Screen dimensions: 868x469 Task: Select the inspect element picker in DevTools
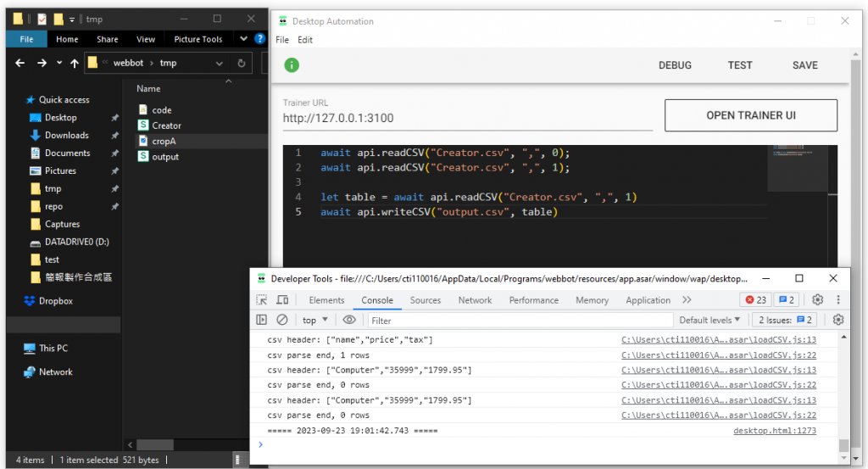click(x=262, y=300)
